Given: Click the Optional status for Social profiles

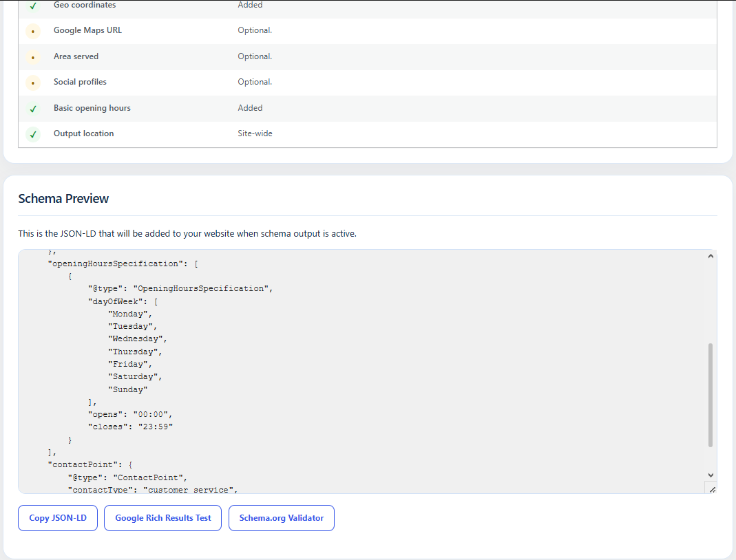Looking at the screenshot, I should point(255,82).
